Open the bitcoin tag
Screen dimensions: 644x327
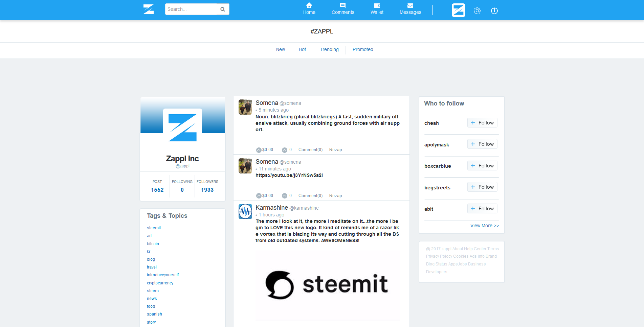[153, 244]
